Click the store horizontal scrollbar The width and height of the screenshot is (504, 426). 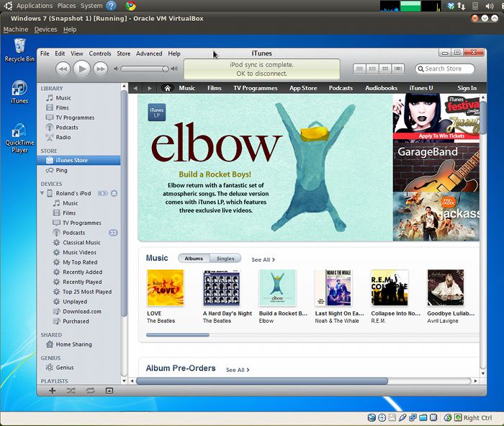(262, 381)
